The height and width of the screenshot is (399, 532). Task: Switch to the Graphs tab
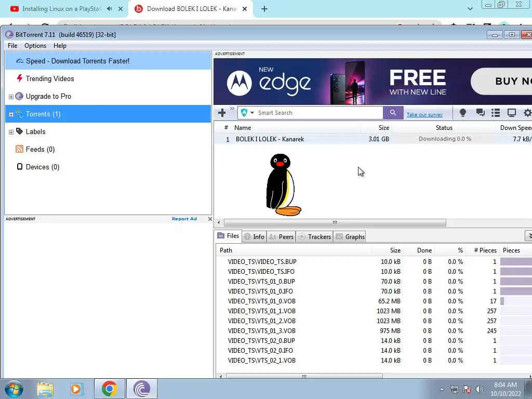coord(350,237)
